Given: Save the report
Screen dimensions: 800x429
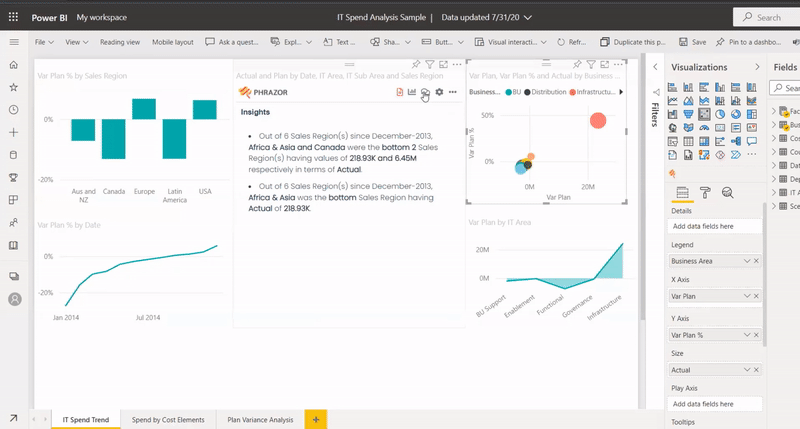Looking at the screenshot, I should tap(693, 42).
